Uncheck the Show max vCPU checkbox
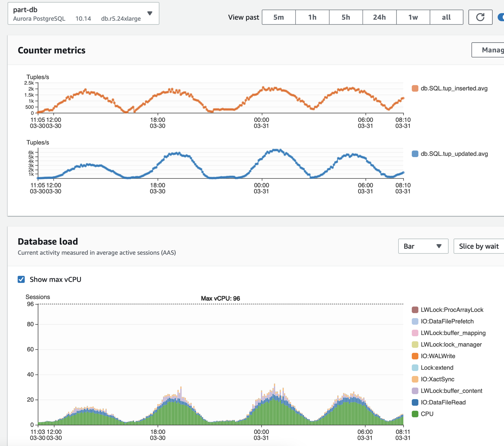Image resolution: width=504 pixels, height=446 pixels. [x=21, y=279]
